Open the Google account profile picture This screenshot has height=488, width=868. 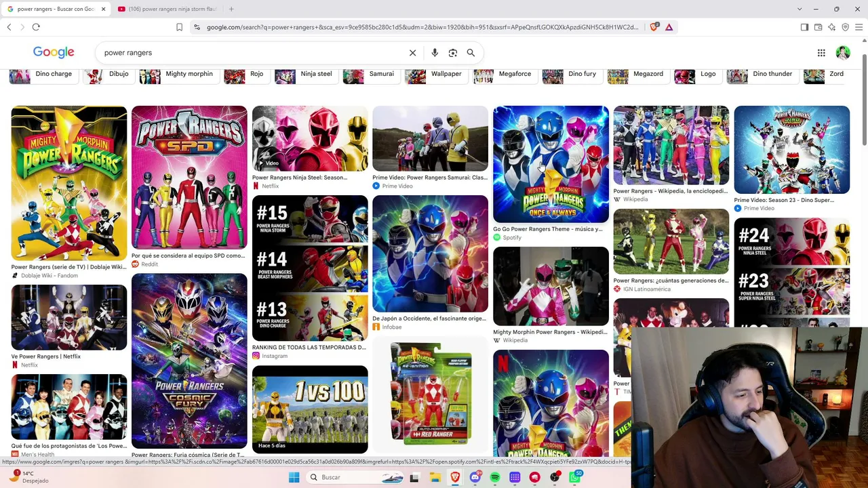[843, 53]
